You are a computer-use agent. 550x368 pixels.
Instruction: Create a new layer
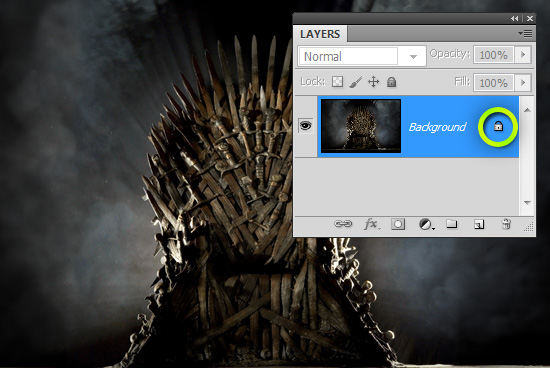(479, 224)
